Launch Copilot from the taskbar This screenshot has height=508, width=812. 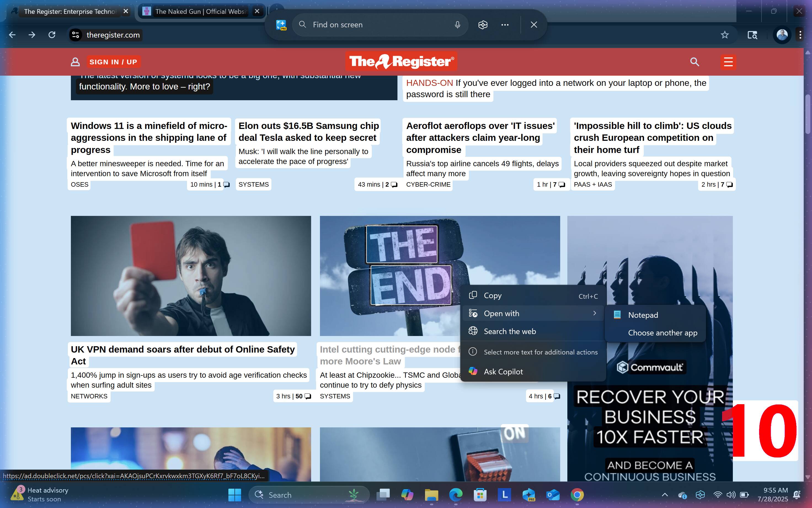[407, 495]
